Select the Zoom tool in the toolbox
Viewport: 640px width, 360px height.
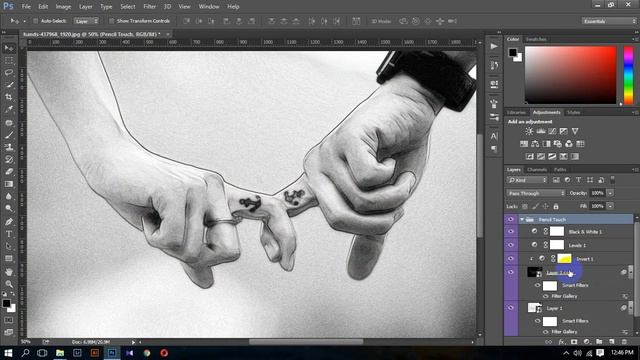9,284
